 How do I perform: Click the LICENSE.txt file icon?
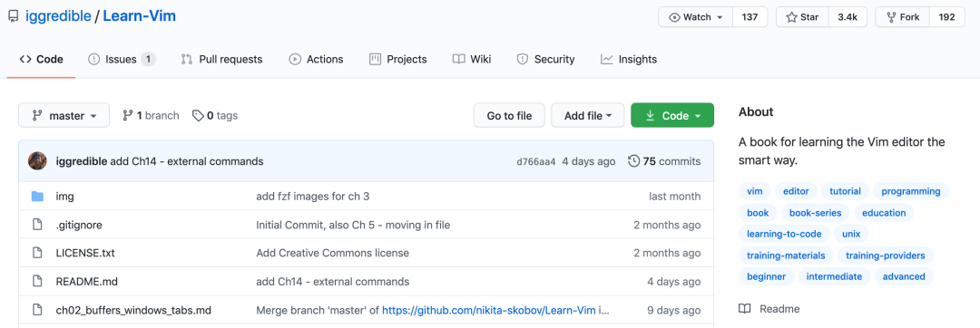pos(37,253)
